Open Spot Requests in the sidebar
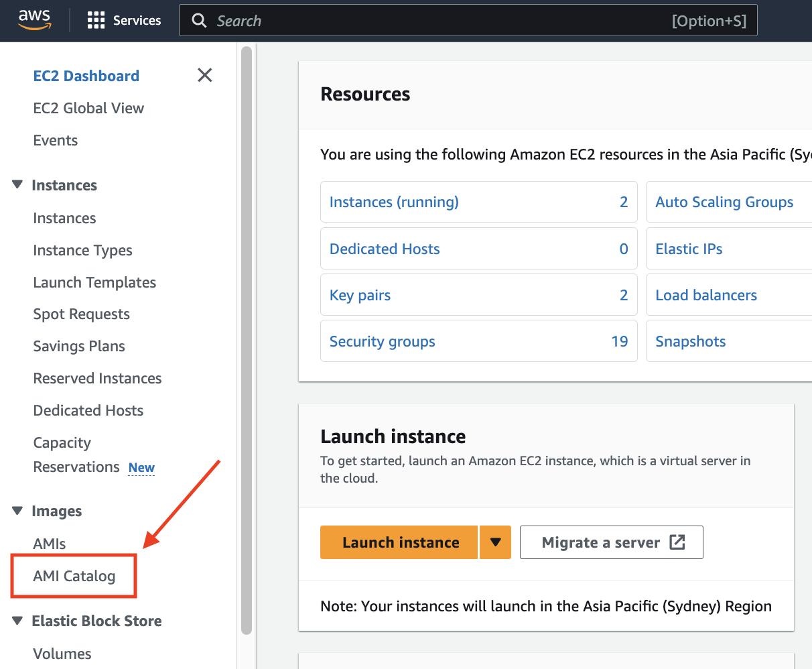 pos(81,314)
